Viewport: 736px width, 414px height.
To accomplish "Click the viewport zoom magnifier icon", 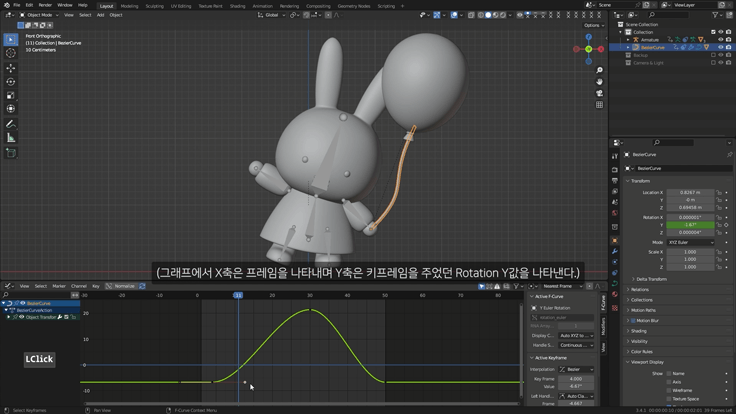I will [x=599, y=70].
